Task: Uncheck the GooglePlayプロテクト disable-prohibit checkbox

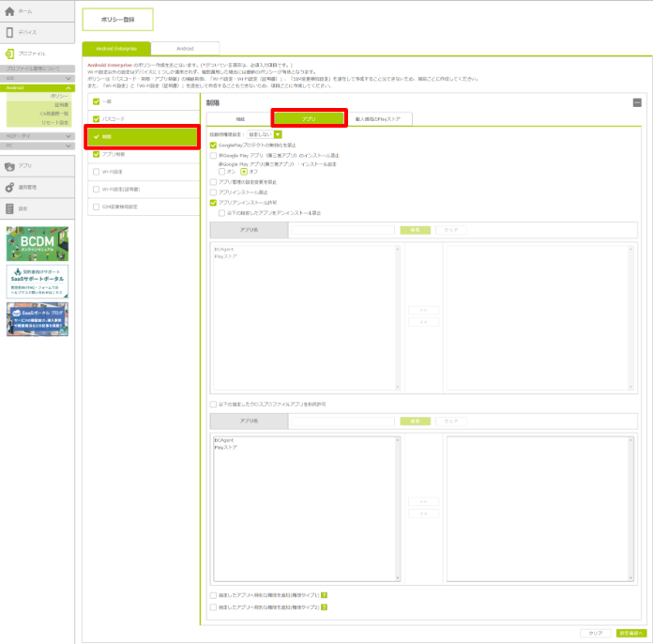Action: coord(213,146)
